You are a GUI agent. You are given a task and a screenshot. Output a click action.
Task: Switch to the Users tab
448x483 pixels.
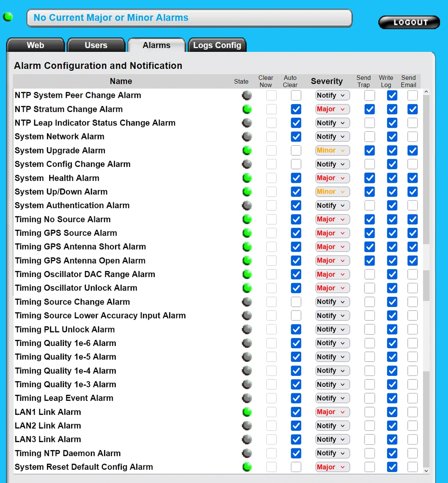click(96, 45)
